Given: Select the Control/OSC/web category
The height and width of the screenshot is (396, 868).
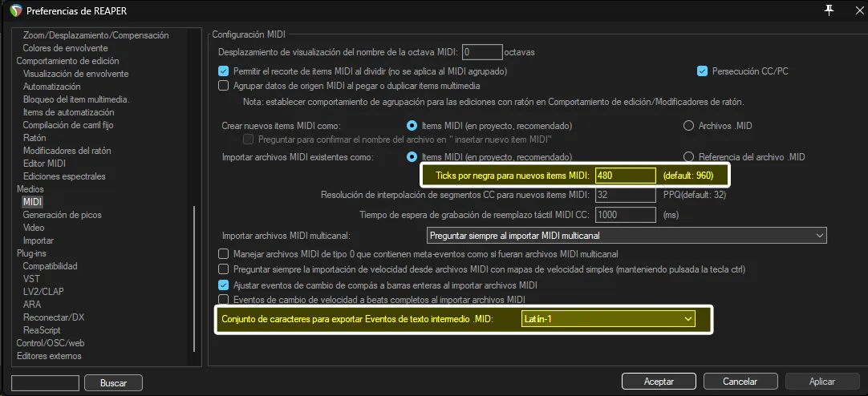Looking at the screenshot, I should tap(50, 343).
